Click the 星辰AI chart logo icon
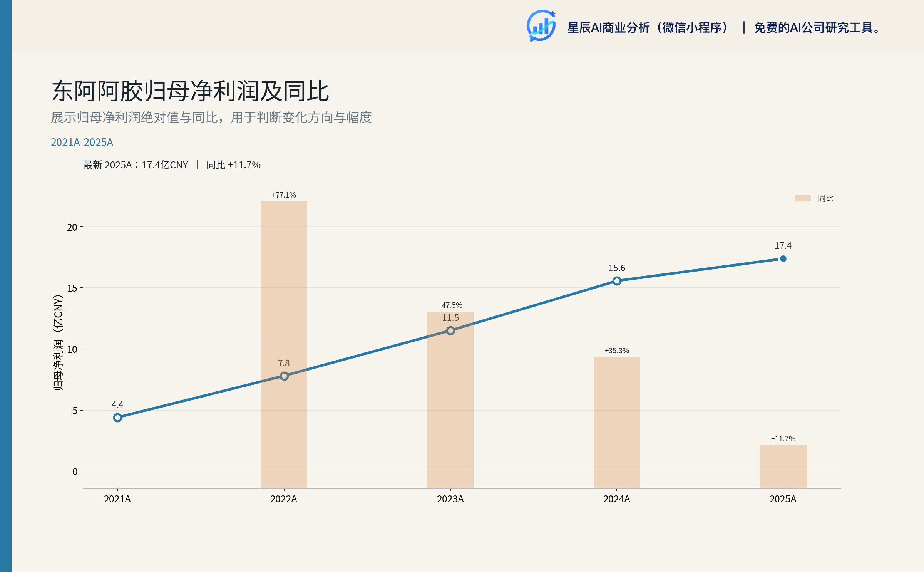This screenshot has width=924, height=572. click(x=541, y=26)
